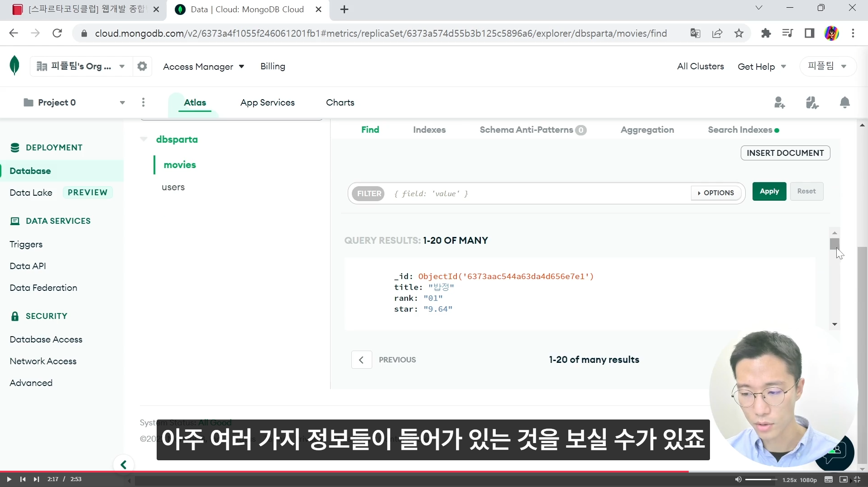Collapse the dbsparta database tree
Image resolution: width=868 pixels, height=487 pixels.
click(x=144, y=139)
